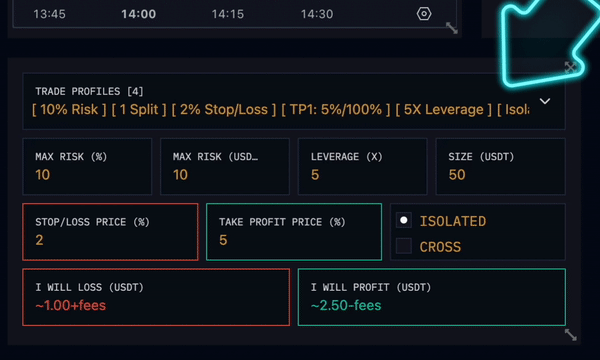The height and width of the screenshot is (360, 600).
Task: Click the I Will Loss box
Action: click(156, 297)
